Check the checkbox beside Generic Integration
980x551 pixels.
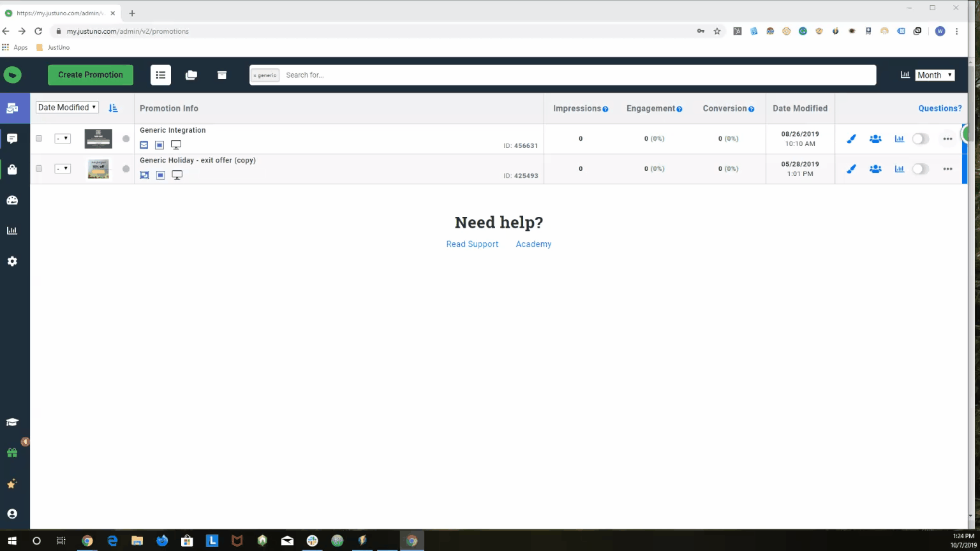38,138
